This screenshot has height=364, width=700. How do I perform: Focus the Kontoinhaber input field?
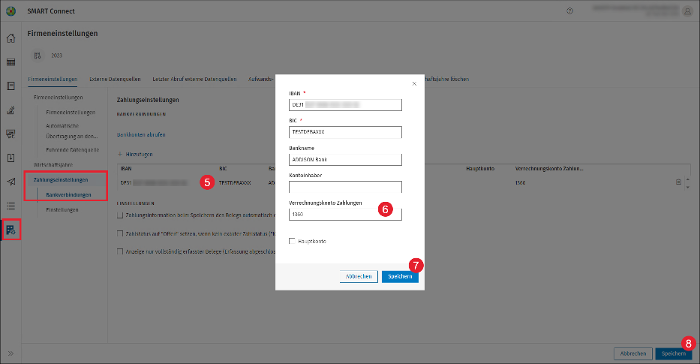click(345, 187)
